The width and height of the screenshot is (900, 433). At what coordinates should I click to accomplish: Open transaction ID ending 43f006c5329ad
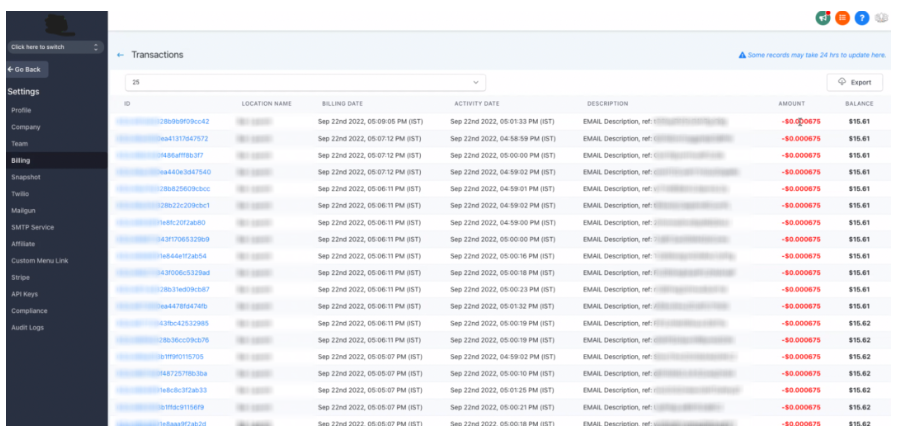coord(164,272)
